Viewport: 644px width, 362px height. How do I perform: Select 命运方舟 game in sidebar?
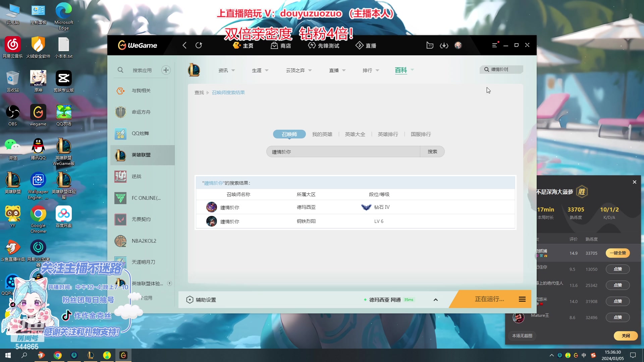point(143,112)
